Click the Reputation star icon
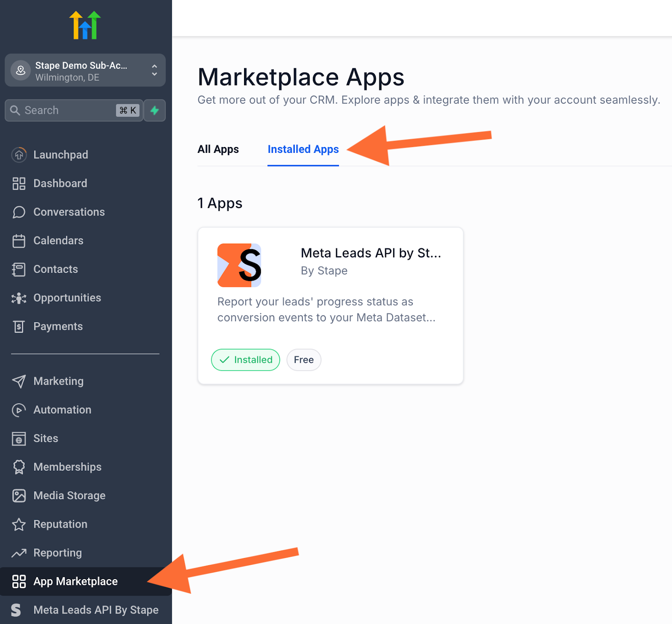672x624 pixels. coord(19,524)
